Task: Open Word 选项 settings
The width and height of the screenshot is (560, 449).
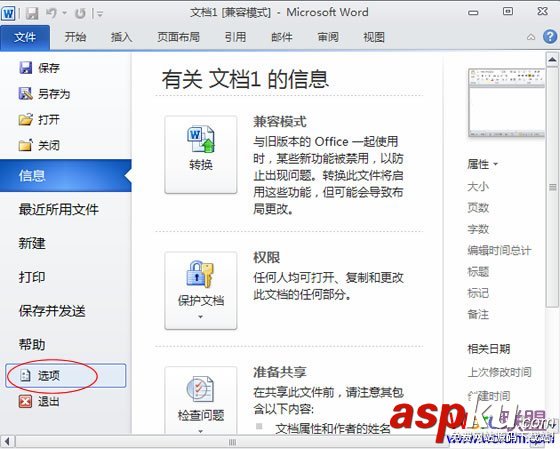Action: click(x=66, y=375)
